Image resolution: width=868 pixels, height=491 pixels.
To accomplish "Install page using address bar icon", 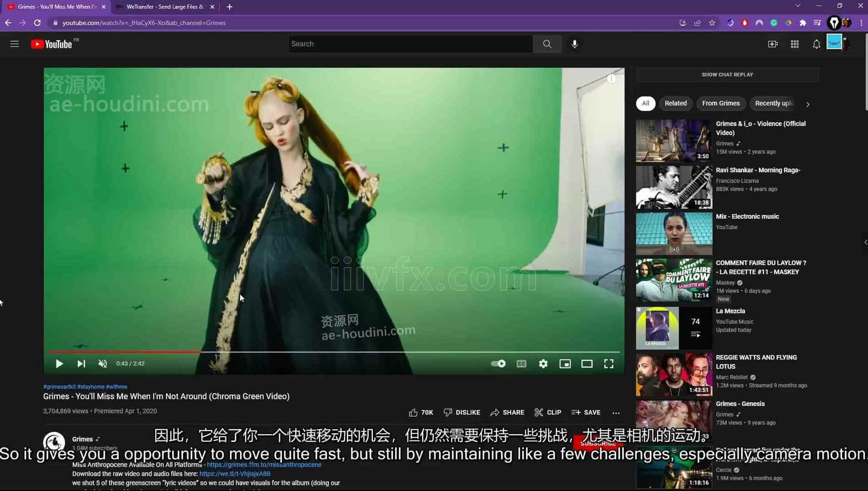I will (x=683, y=22).
